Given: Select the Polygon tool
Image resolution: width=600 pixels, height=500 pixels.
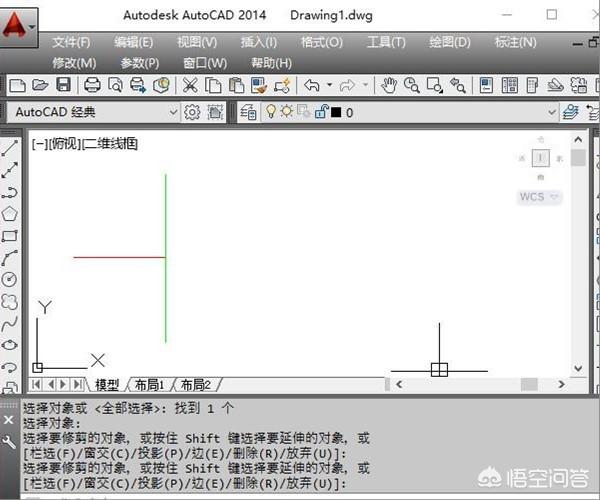Looking at the screenshot, I should 10,214.
